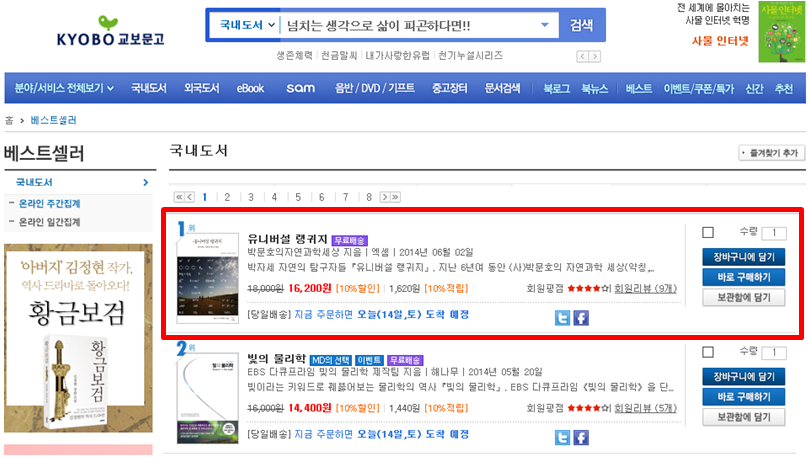Show next search keyword suggestions
This screenshot has width=808, height=458.
(x=594, y=56)
